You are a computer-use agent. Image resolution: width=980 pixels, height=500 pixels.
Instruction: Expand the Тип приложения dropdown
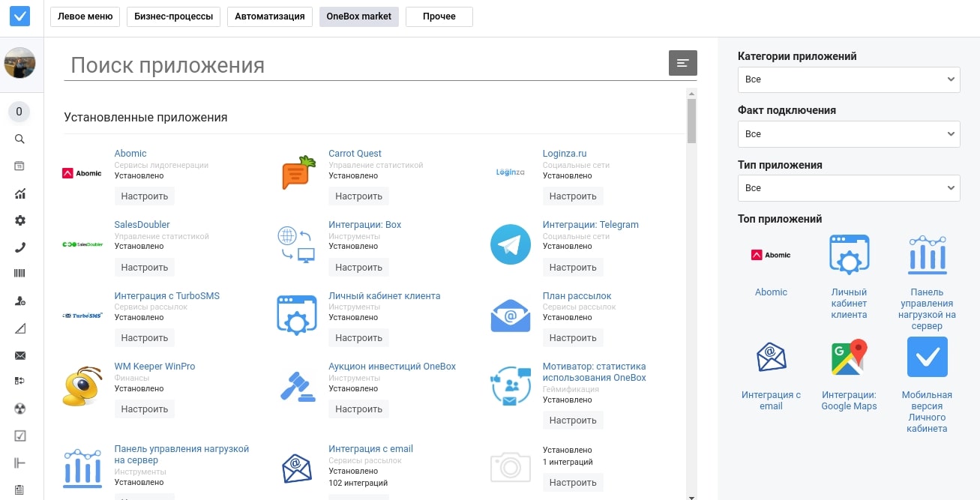coord(849,188)
